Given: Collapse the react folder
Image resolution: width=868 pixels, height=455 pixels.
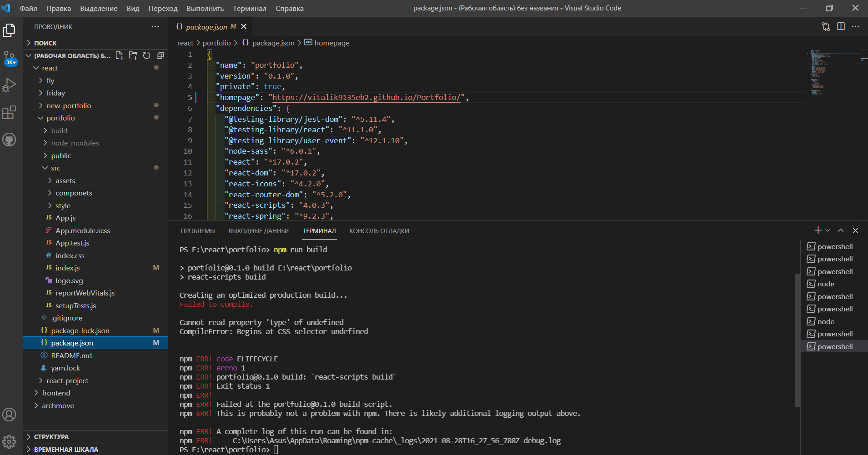Looking at the screenshot, I should [95, 68].
